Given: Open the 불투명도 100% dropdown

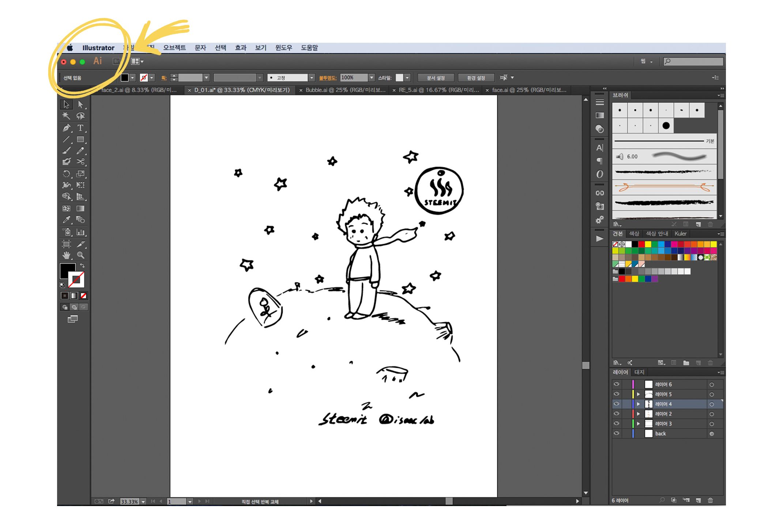Looking at the screenshot, I should [x=372, y=77].
